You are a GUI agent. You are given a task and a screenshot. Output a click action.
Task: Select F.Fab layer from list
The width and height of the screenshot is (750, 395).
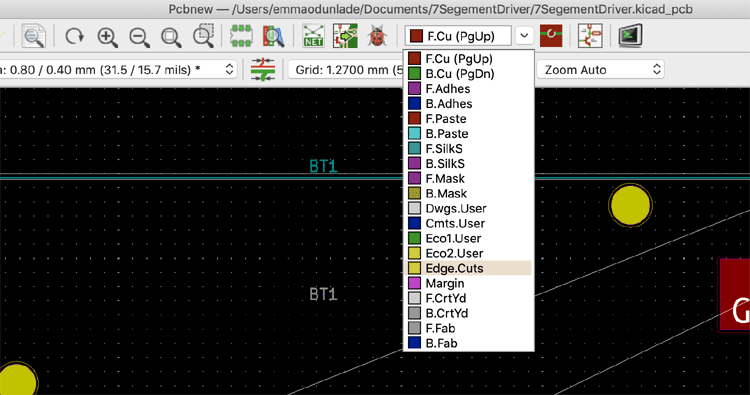pyautogui.click(x=469, y=328)
